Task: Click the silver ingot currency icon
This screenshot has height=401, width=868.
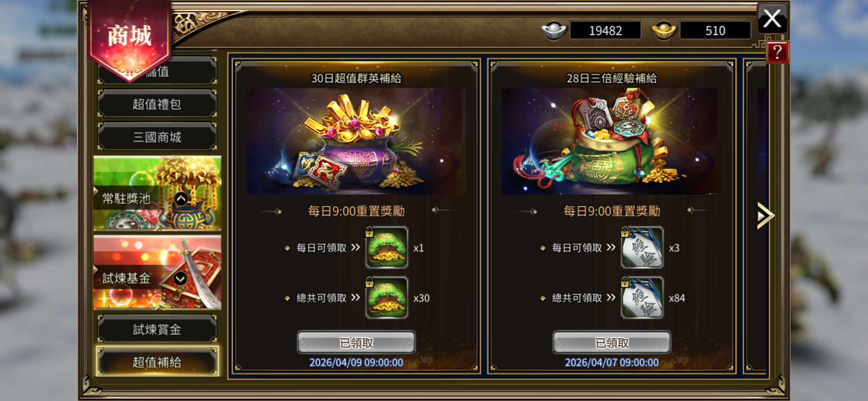Action: tap(554, 30)
